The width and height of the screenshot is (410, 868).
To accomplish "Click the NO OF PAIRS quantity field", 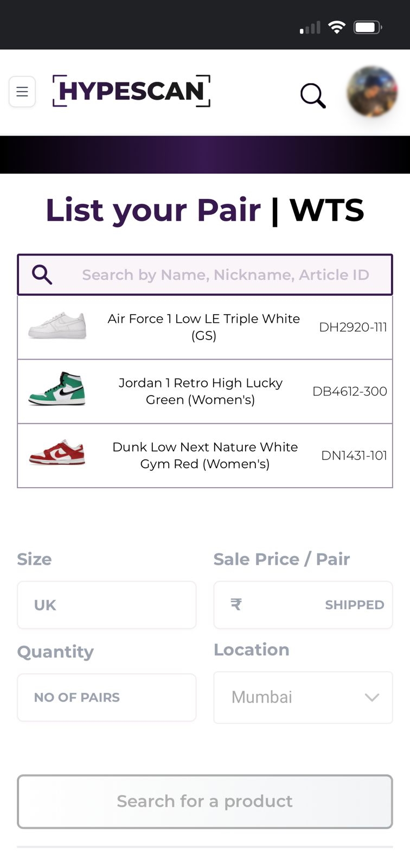I will (106, 697).
